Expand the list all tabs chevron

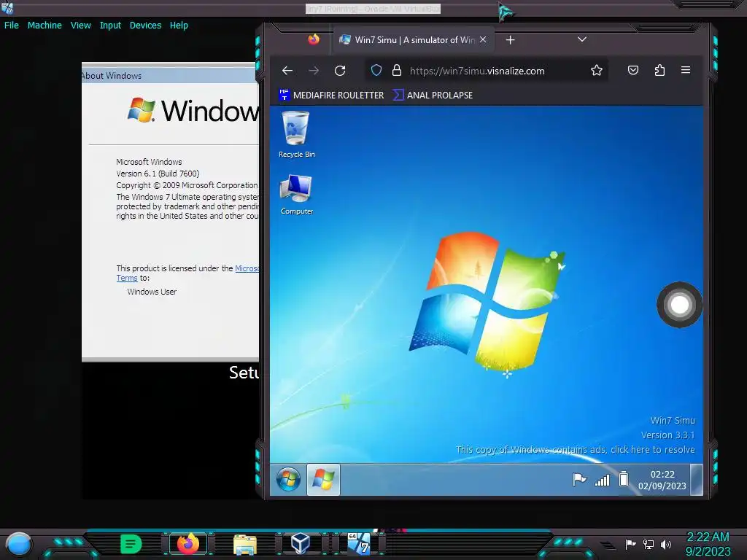(581, 39)
